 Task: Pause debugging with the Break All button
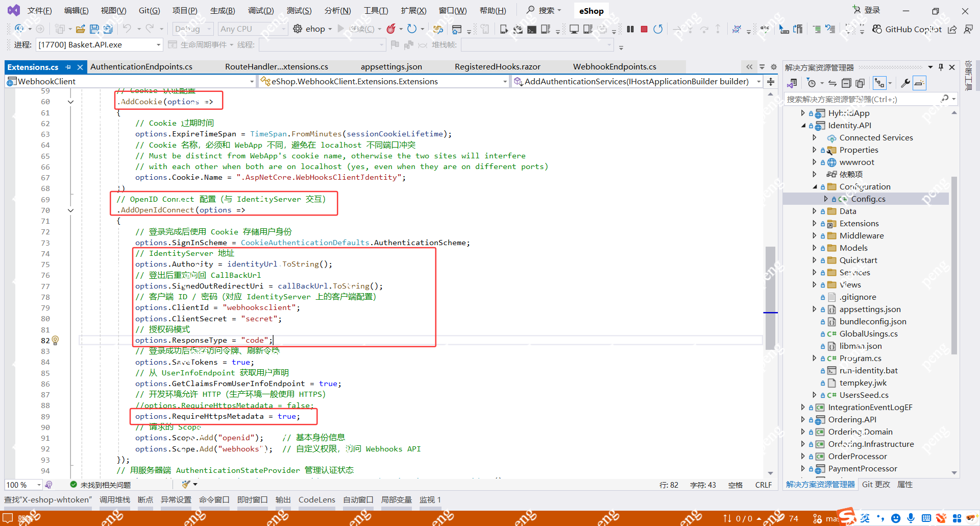click(x=630, y=29)
